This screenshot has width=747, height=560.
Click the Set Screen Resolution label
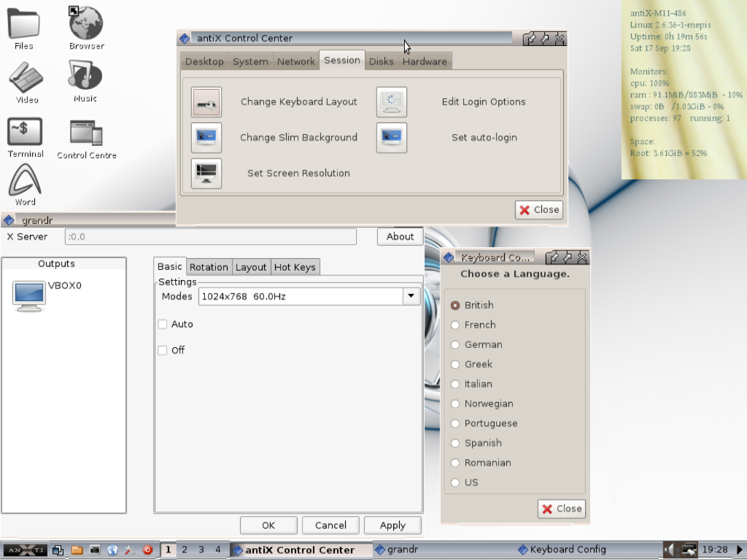298,174
